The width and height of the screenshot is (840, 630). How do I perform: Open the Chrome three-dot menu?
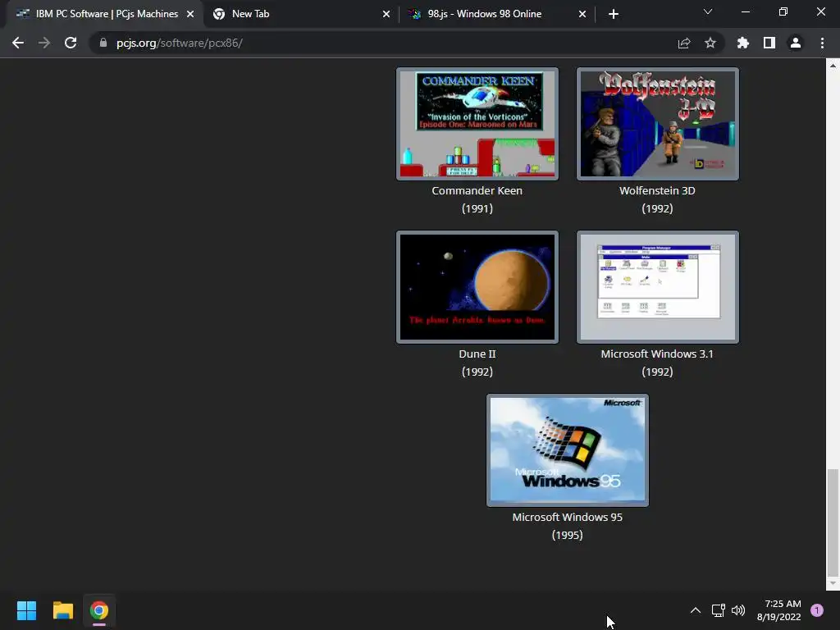pyautogui.click(x=822, y=43)
